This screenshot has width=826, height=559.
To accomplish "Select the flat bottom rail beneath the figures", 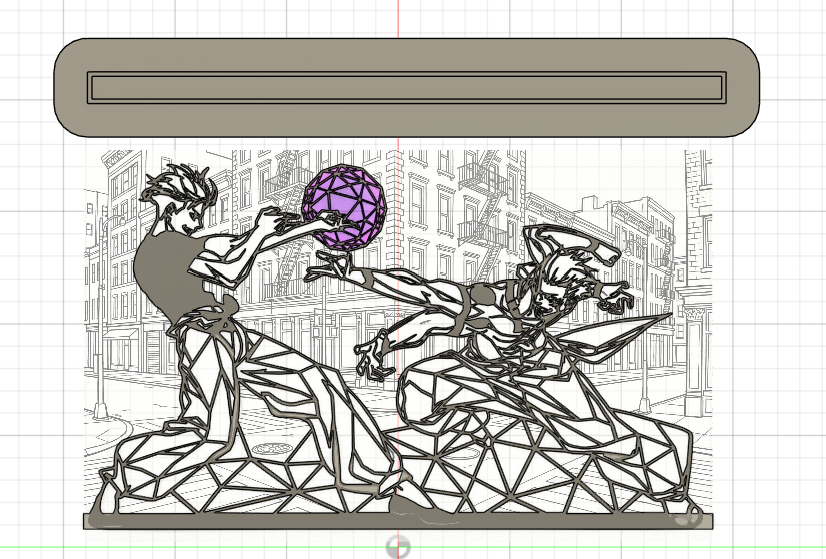I will tap(398, 522).
